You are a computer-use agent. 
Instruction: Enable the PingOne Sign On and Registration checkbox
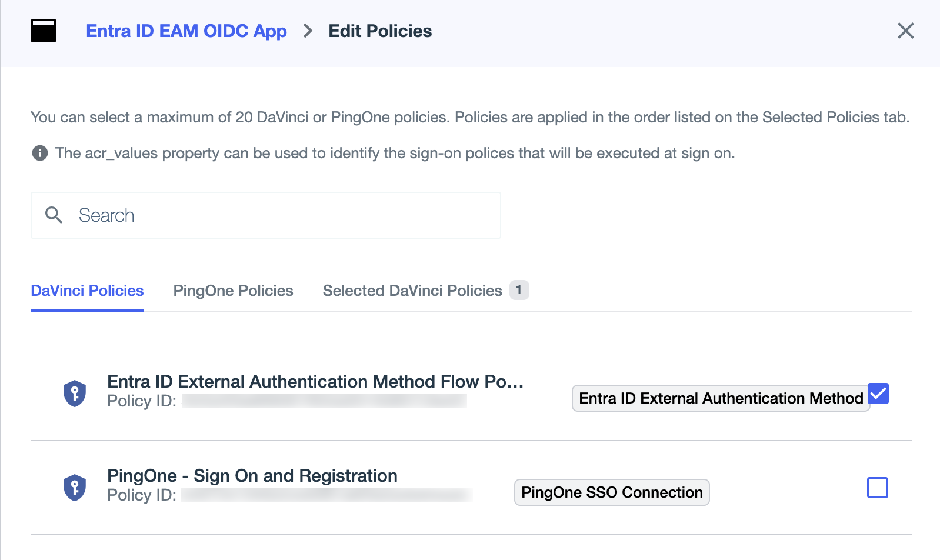tap(877, 488)
